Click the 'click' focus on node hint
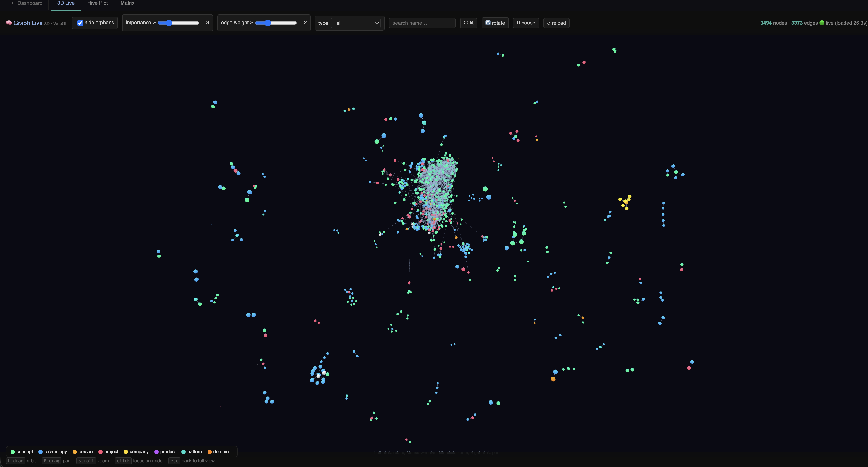 [x=123, y=461]
